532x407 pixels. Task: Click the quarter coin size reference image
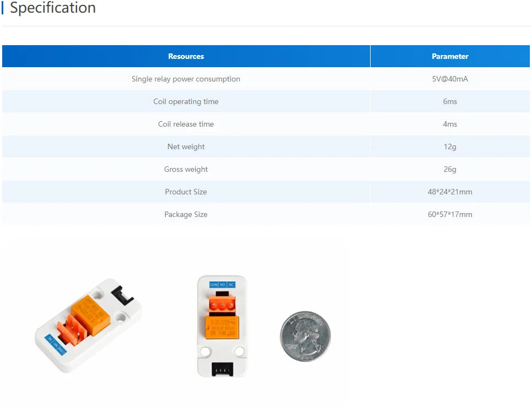(305, 336)
